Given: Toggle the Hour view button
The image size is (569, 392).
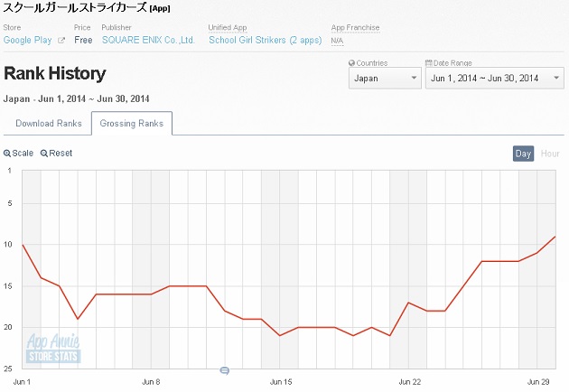Looking at the screenshot, I should click(550, 154).
